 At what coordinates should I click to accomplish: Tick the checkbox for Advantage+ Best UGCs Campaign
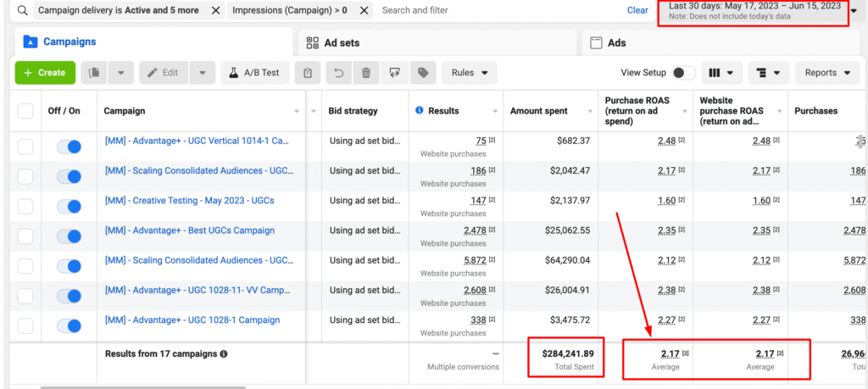[x=25, y=236]
